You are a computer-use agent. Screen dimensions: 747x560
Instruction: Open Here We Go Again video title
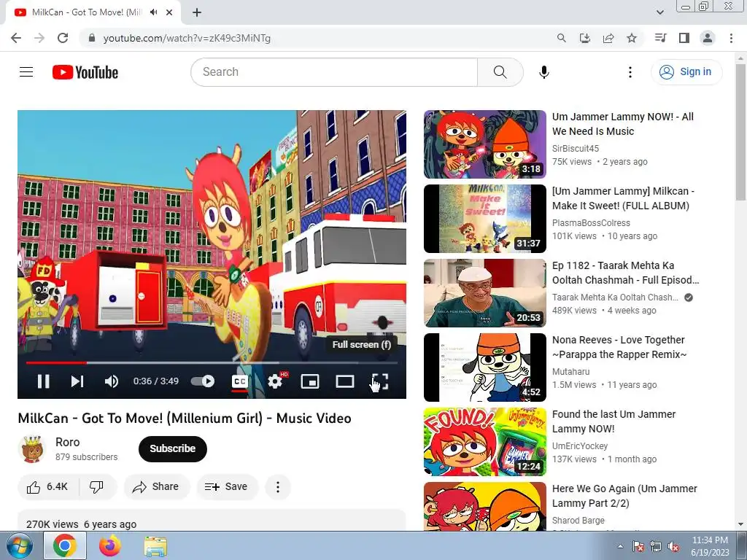click(624, 496)
